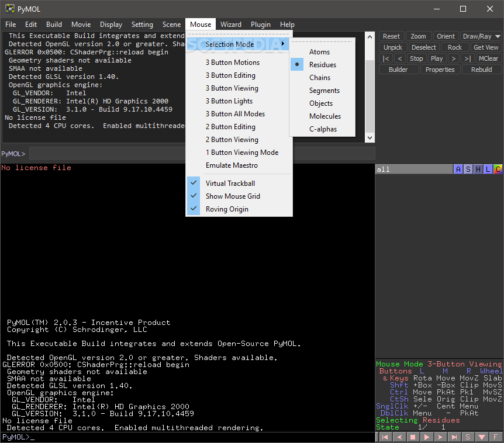
Task: Click the Get View button
Action: click(486, 47)
